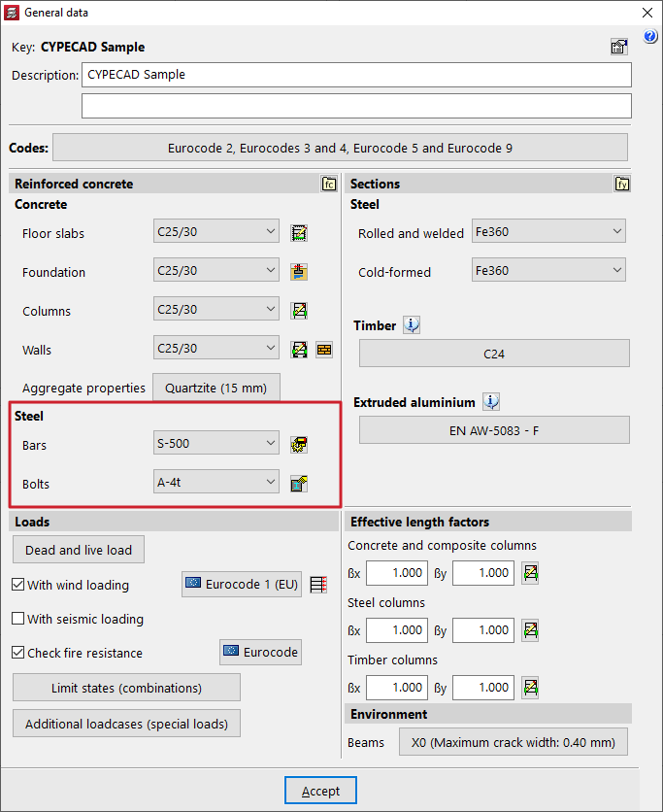663x812 pixels.
Task: Click the Codes Eurocode selection button
Action: [x=340, y=148]
